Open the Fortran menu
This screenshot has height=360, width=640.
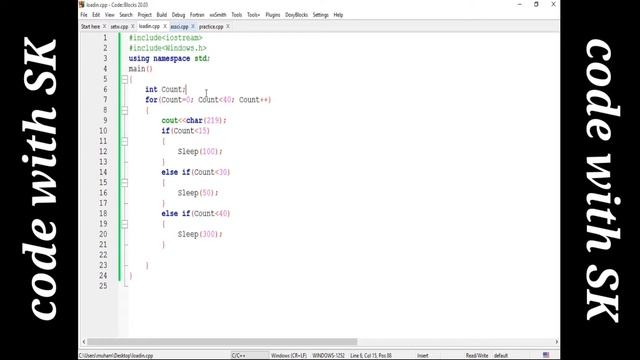197,15
